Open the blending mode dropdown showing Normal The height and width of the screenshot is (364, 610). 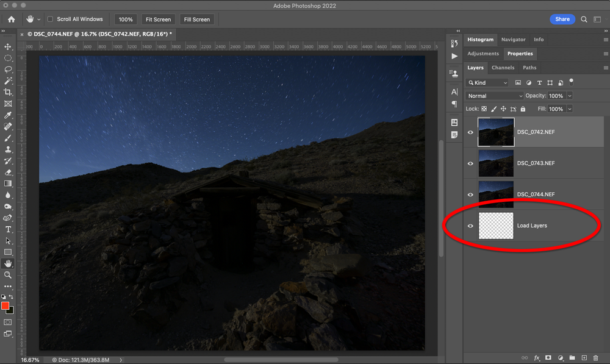(x=494, y=96)
